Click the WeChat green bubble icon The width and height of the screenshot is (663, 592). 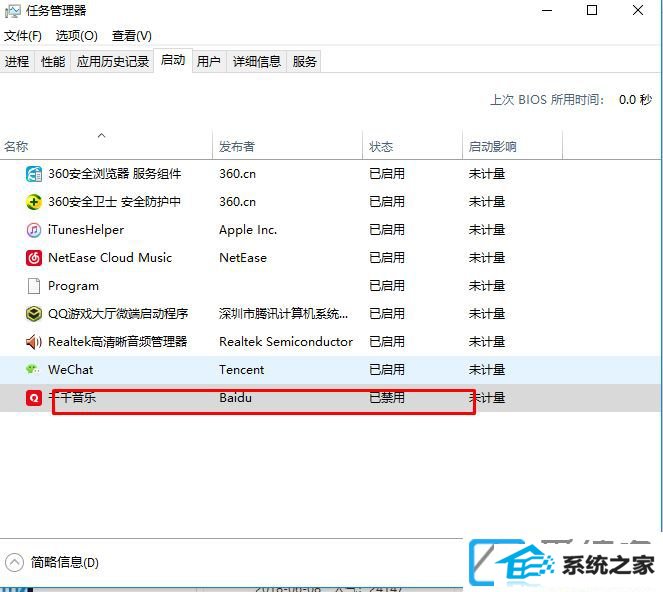tap(33, 369)
